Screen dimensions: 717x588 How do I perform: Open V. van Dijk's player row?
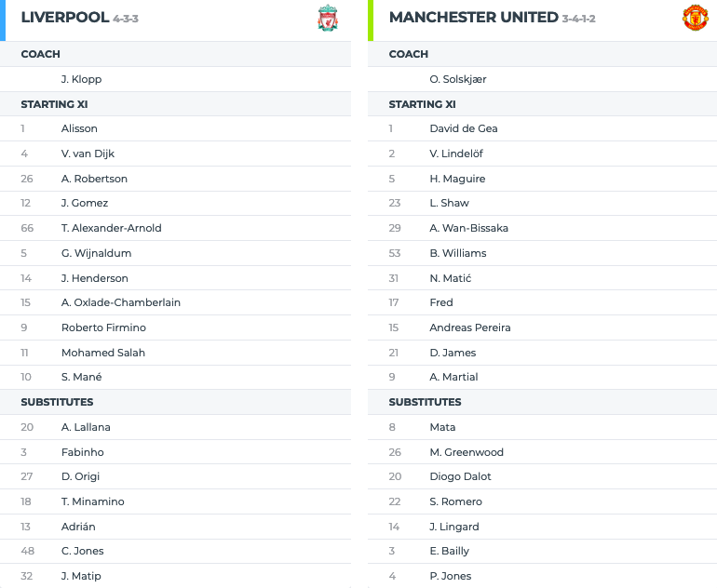tap(176, 154)
